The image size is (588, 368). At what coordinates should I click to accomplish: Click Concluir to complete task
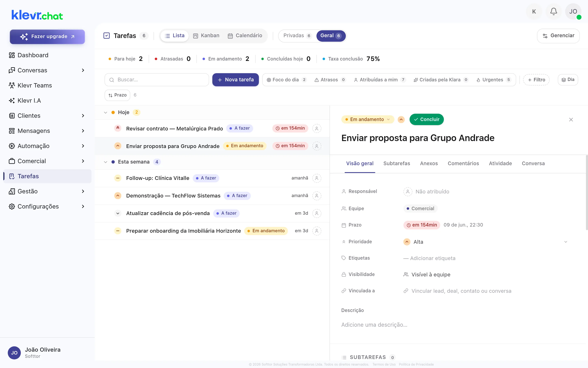427,120
